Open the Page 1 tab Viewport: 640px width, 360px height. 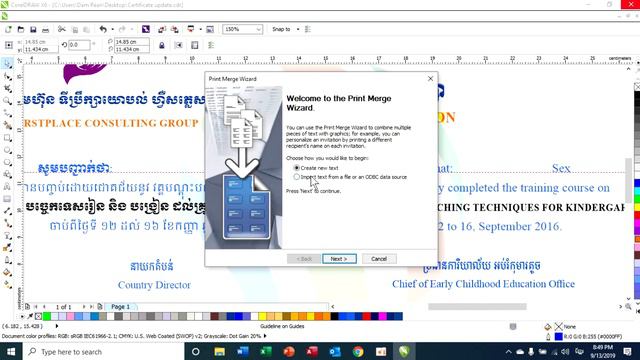[x=120, y=307]
